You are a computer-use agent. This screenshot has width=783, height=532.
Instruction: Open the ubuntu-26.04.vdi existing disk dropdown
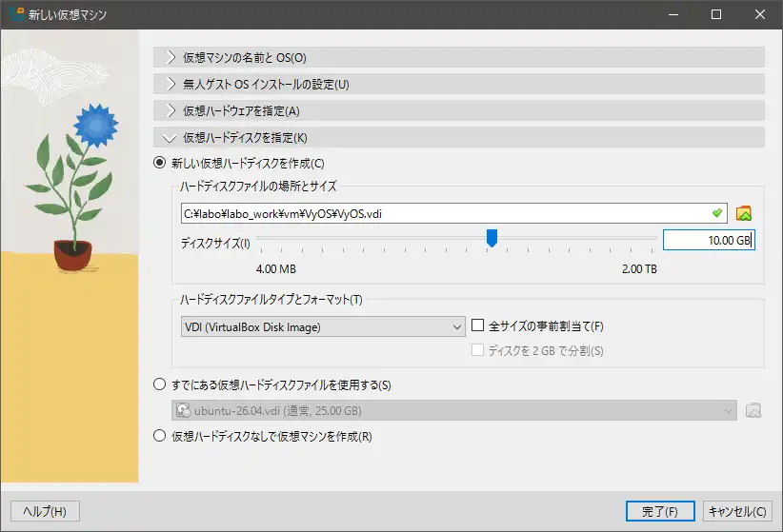click(x=454, y=410)
